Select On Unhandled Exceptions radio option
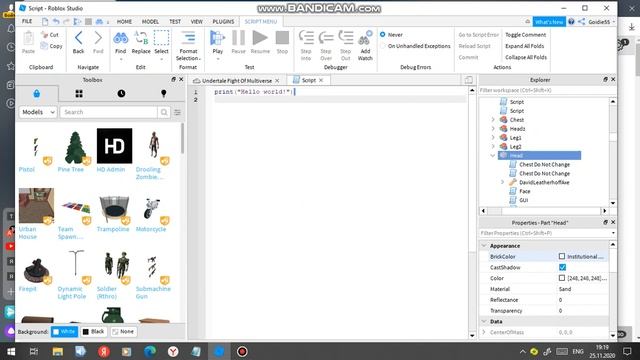The height and width of the screenshot is (360, 640). [382, 46]
